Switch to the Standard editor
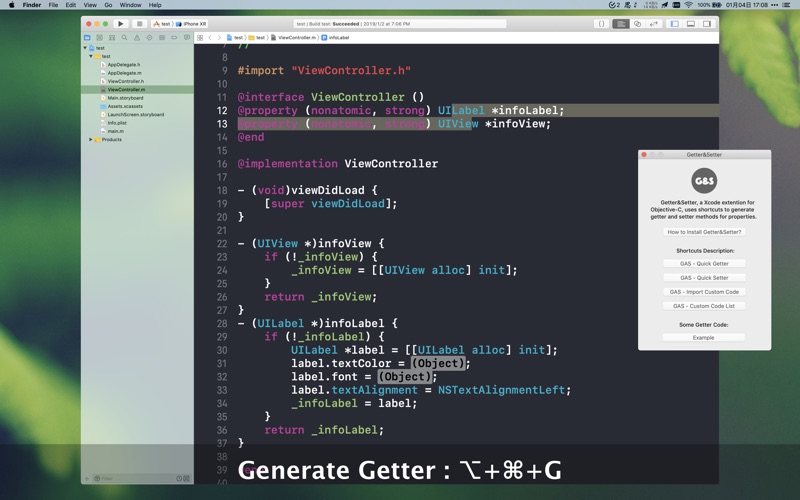Image resolution: width=800 pixels, height=500 pixels. click(620, 23)
